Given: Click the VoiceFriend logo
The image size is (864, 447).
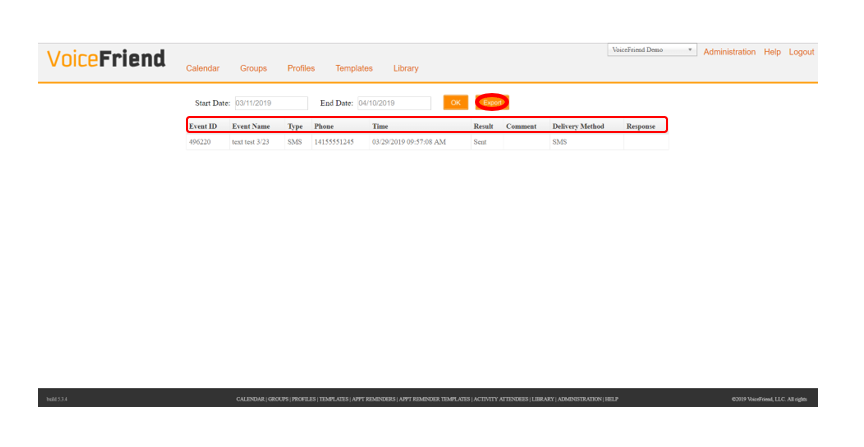Looking at the screenshot, I should (106, 58).
